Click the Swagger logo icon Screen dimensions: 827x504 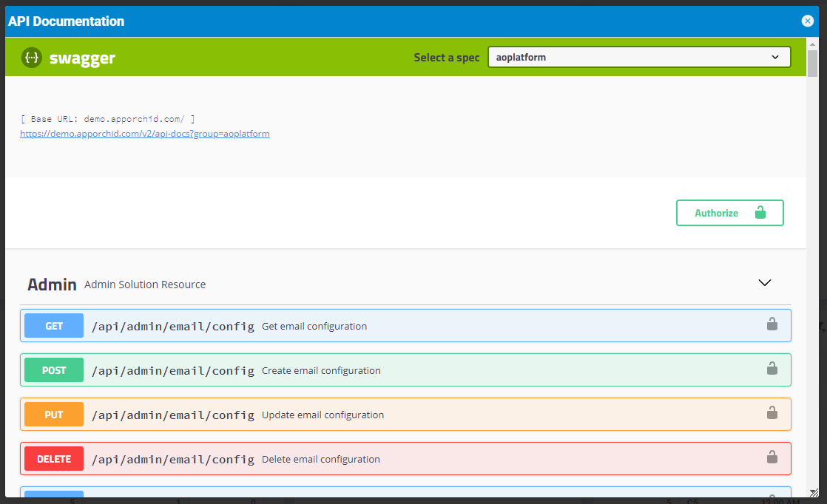[x=31, y=58]
